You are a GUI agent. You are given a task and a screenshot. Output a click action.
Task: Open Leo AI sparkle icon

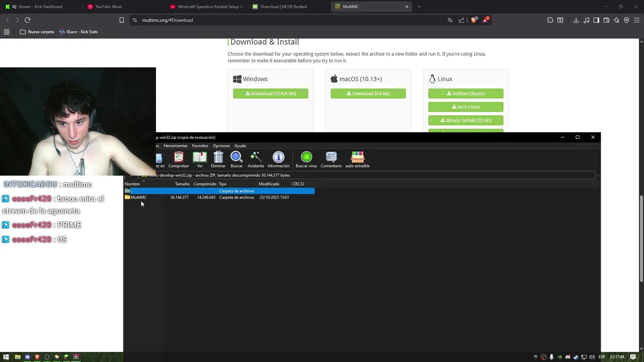click(616, 20)
